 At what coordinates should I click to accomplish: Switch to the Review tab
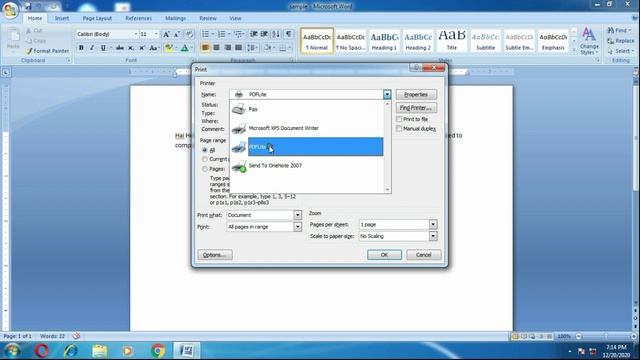pyautogui.click(x=208, y=18)
